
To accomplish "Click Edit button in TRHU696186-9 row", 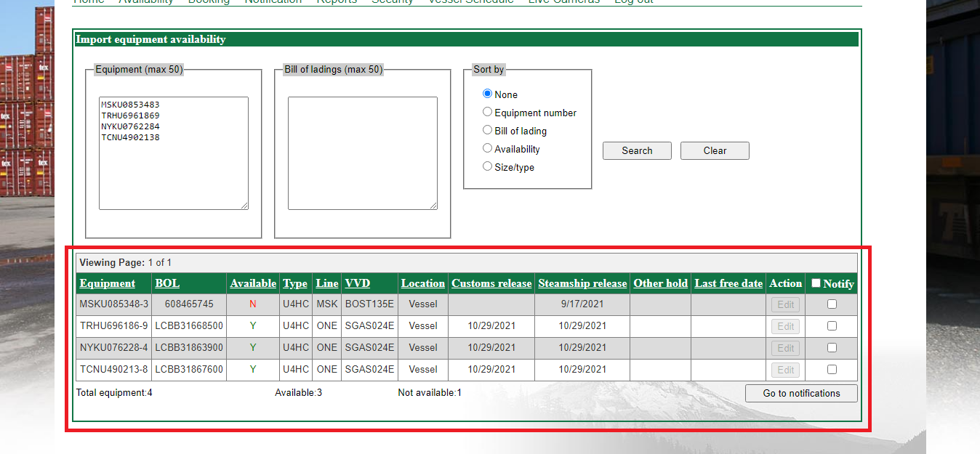I will click(x=785, y=326).
